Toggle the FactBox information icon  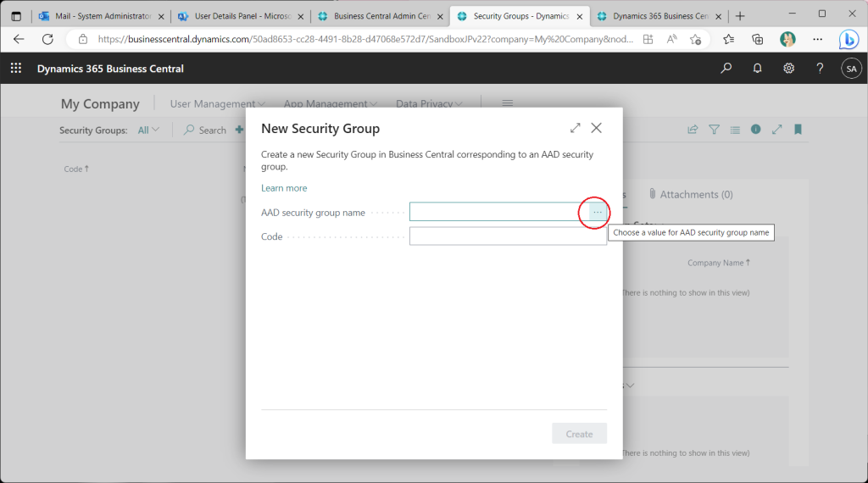pyautogui.click(x=755, y=129)
